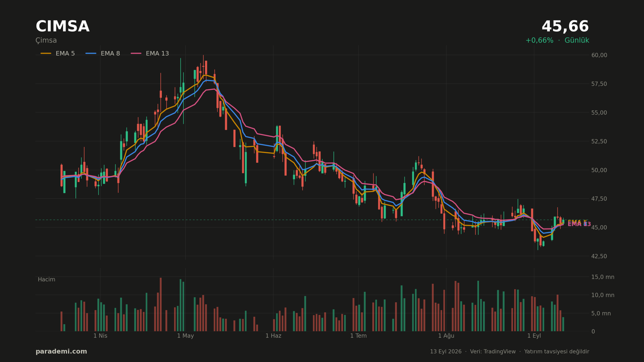Click the Çimsa company name subtitle
644x362 pixels.
(46, 41)
